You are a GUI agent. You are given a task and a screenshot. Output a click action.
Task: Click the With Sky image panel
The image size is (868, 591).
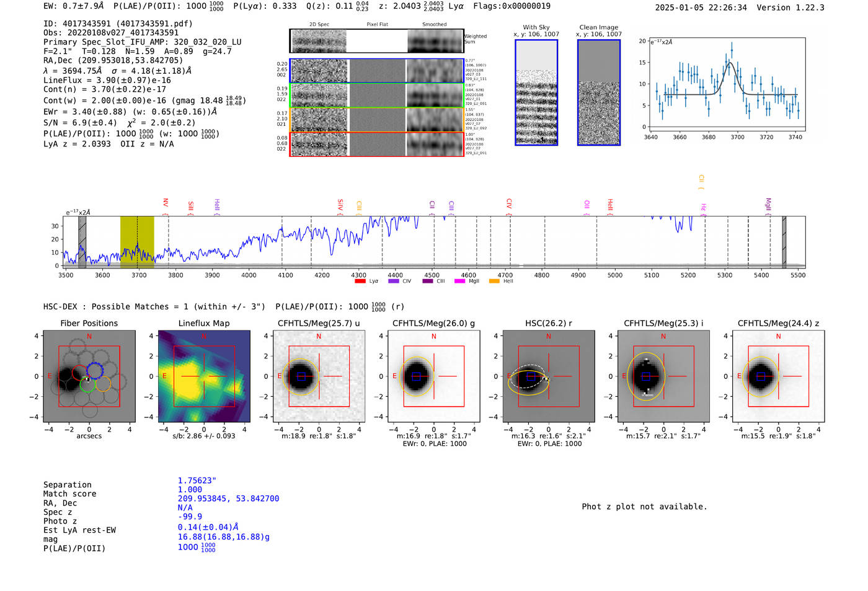click(x=536, y=92)
